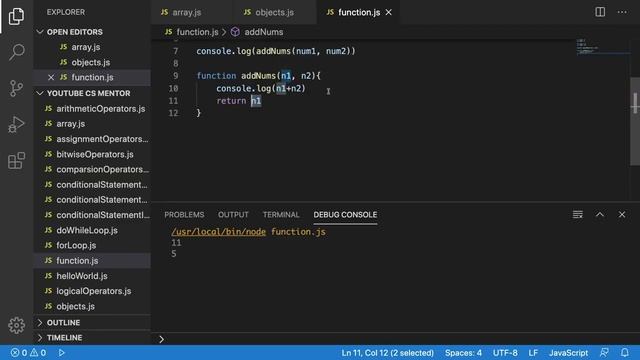Select the Debug Console panel tab
This screenshot has width=640, height=360.
coord(345,215)
